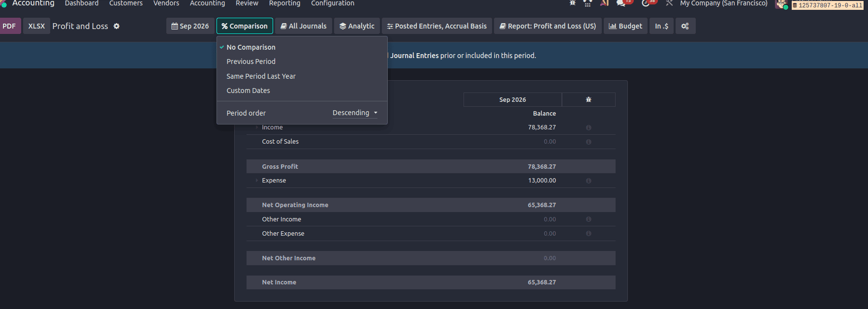Click the Accounting app home icon
868x309 pixels.
(4, 4)
